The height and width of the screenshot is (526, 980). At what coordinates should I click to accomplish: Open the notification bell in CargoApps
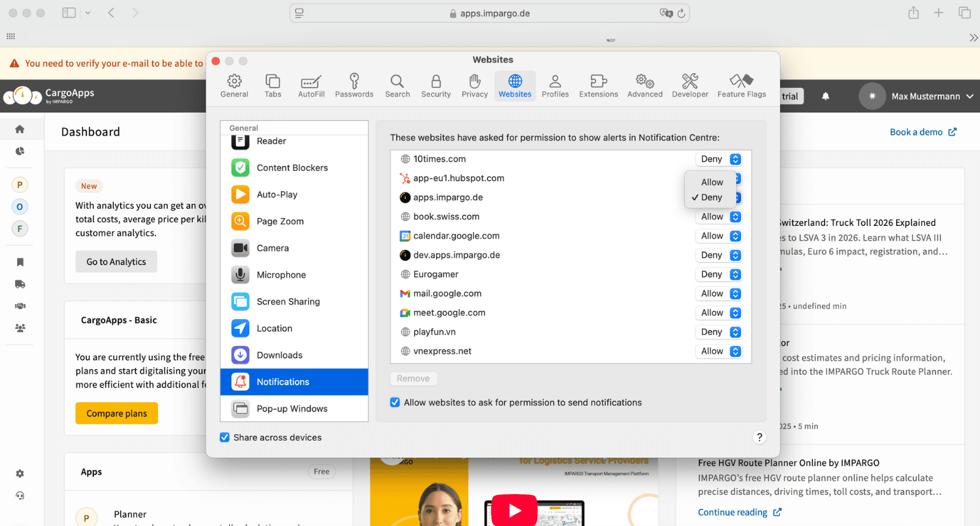pos(826,96)
